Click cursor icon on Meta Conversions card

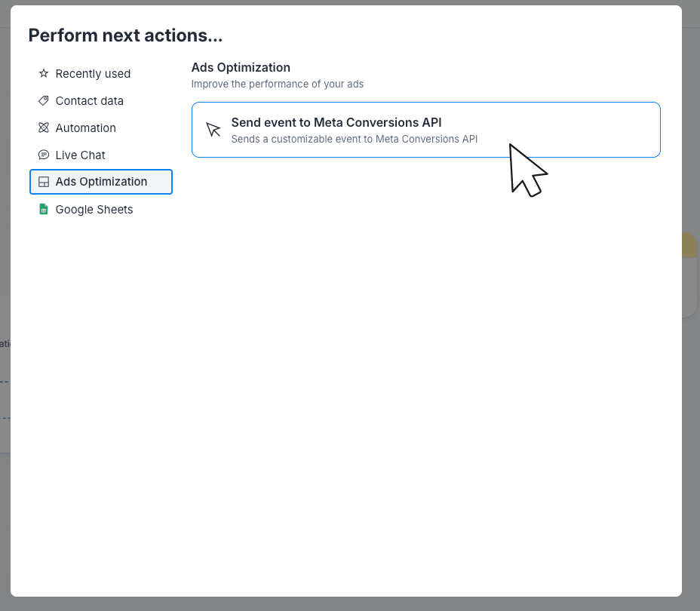click(x=213, y=130)
